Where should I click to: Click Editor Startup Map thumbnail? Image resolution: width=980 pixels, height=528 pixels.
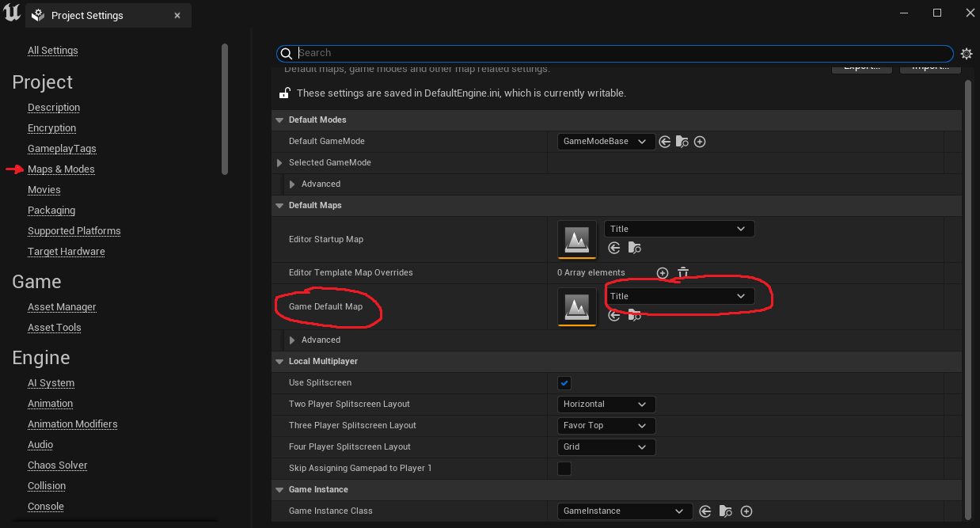coord(577,240)
